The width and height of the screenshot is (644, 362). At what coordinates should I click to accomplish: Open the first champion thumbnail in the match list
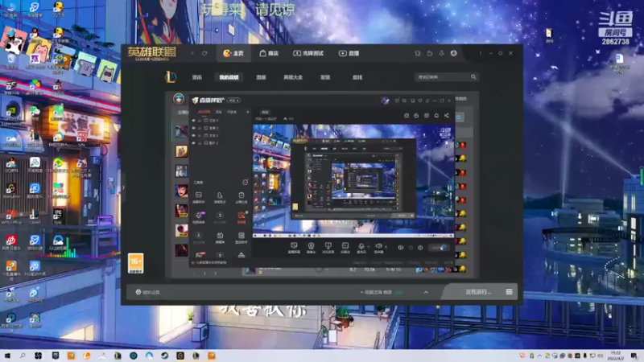tap(181, 131)
